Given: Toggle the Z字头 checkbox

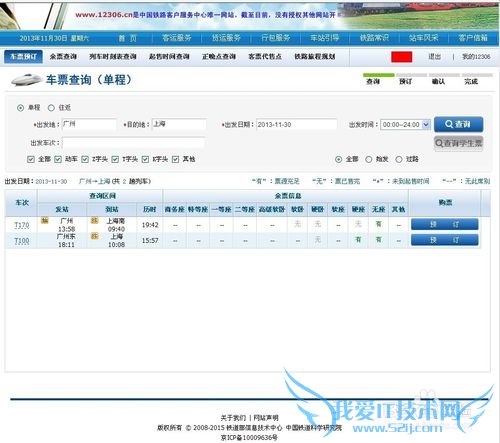Looking at the screenshot, I should 85,159.
